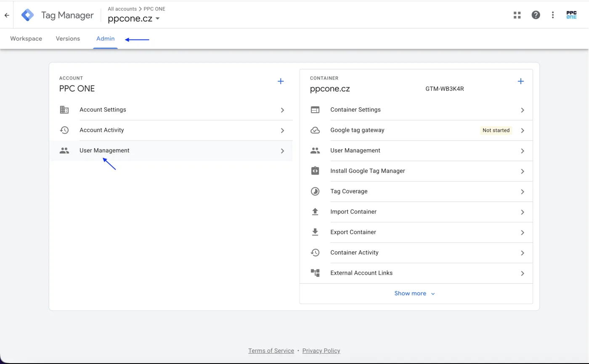Open Account Settings
Viewport: 589px width, 364px height.
click(171, 110)
